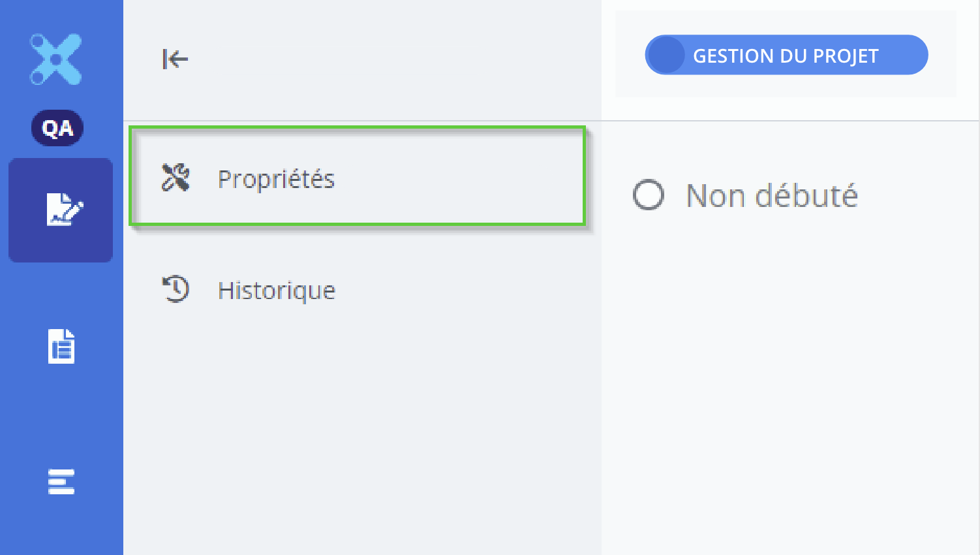Collapse the side panel with arrow icon

(175, 59)
